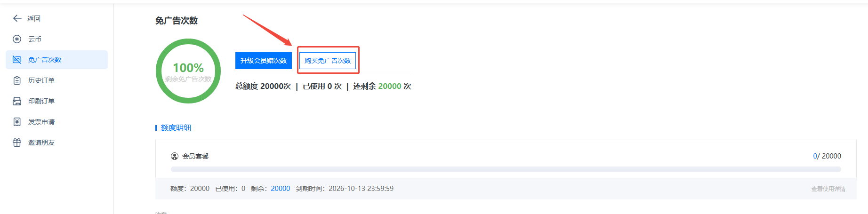Open 发票申请 sidebar entry
The height and width of the screenshot is (214, 868).
[x=56, y=122]
